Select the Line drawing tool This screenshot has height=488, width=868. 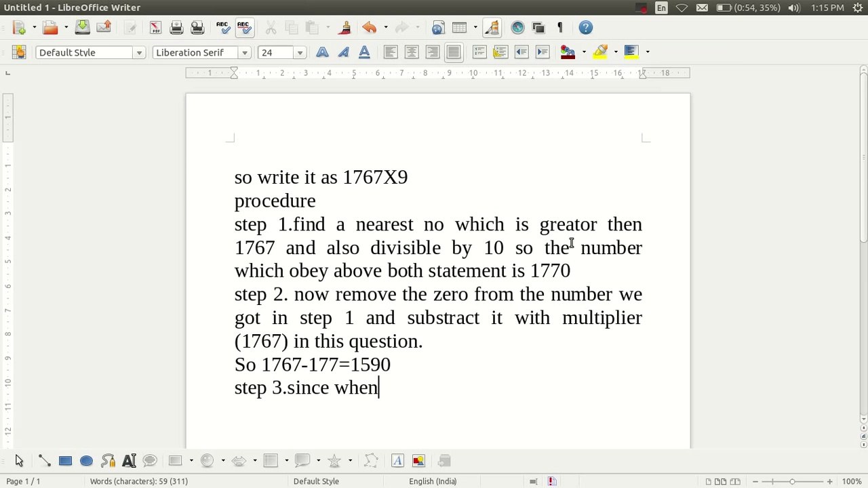pyautogui.click(x=44, y=461)
